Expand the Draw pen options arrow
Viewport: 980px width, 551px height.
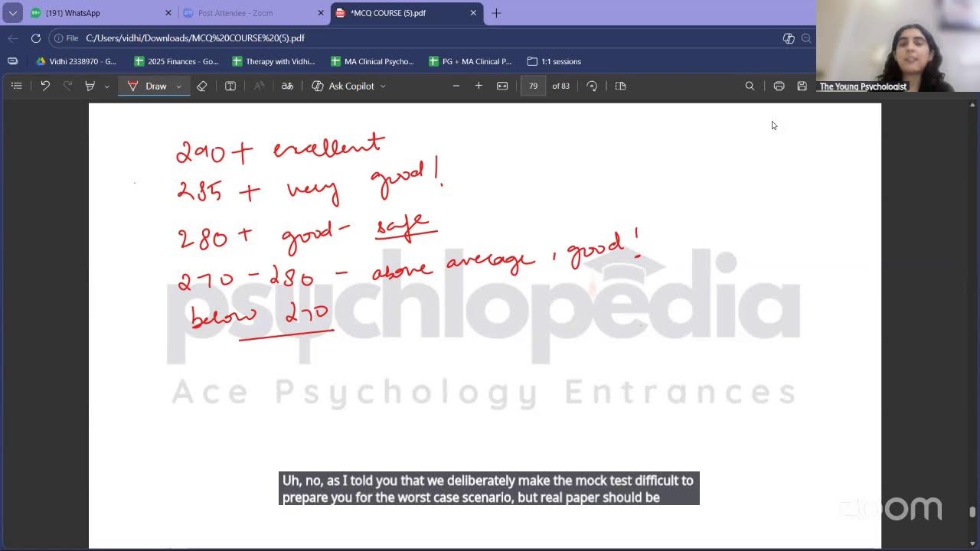click(178, 86)
